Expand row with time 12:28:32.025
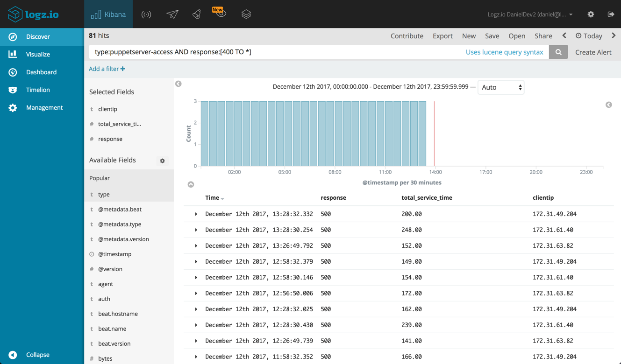The image size is (621, 364). tap(196, 309)
